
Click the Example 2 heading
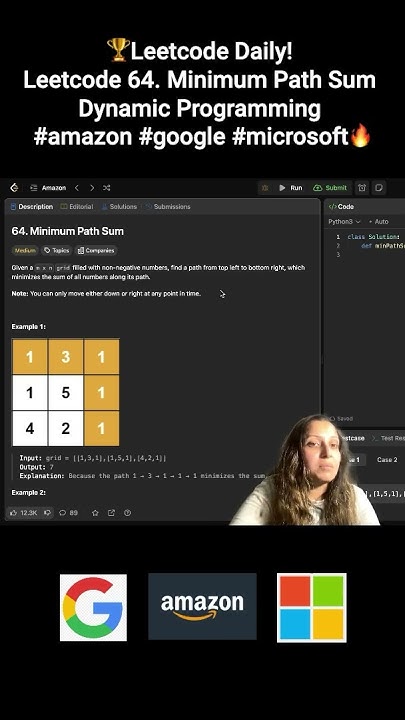(28, 492)
